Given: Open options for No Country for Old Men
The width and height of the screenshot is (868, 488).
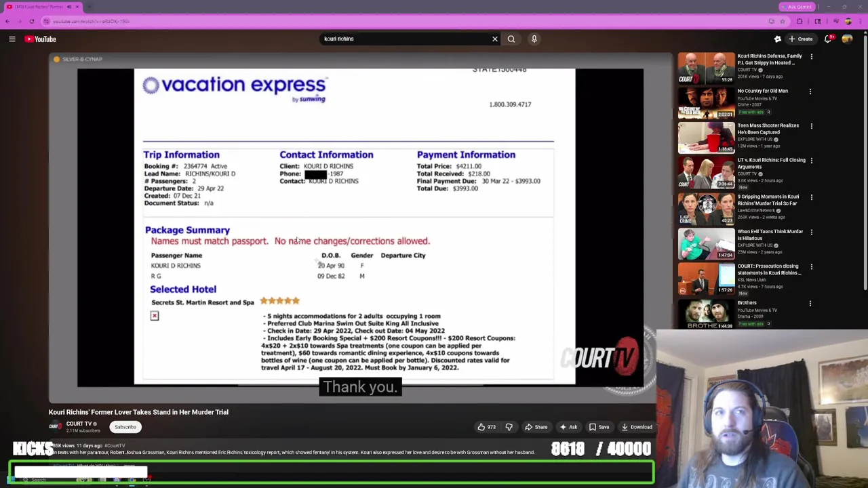Looking at the screenshot, I should tap(811, 91).
